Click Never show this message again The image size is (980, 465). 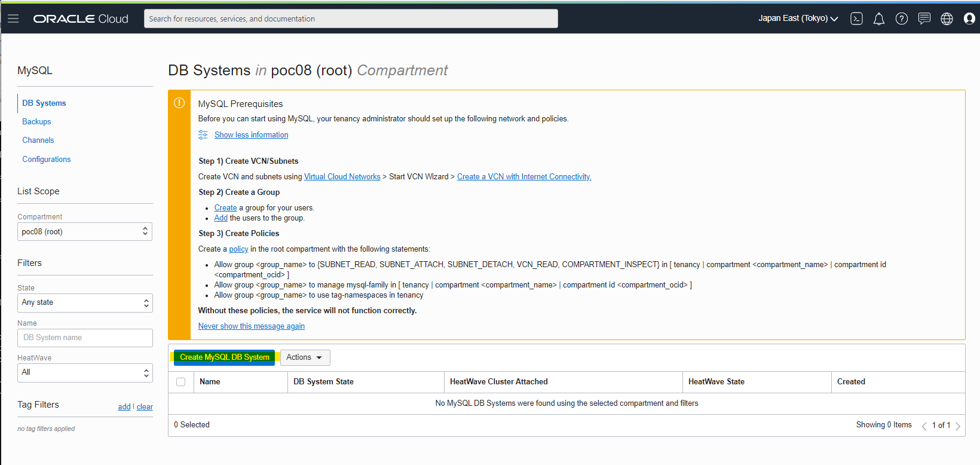(252, 326)
